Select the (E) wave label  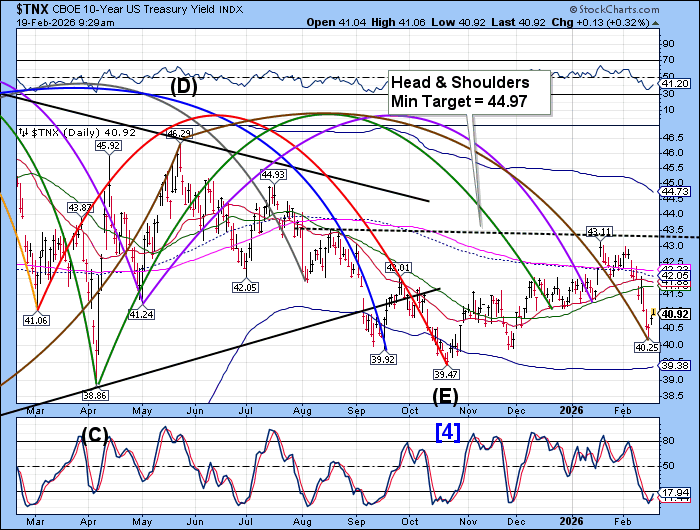point(446,396)
